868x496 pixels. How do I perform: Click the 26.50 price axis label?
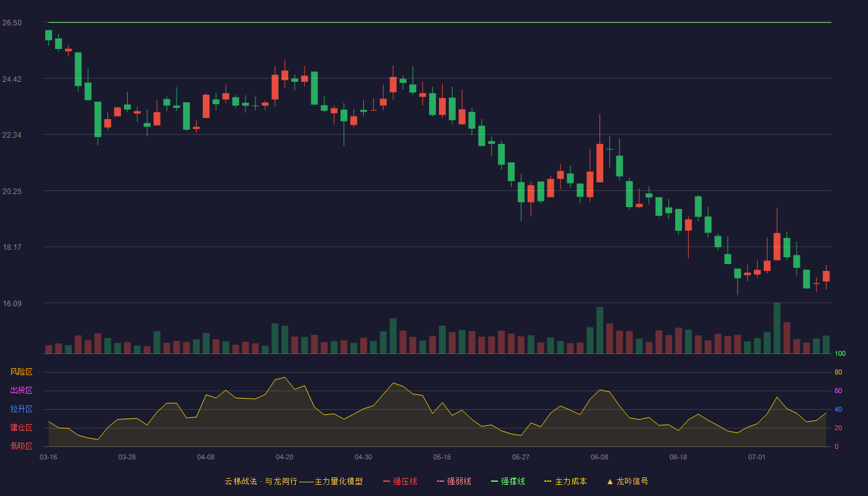coord(12,23)
